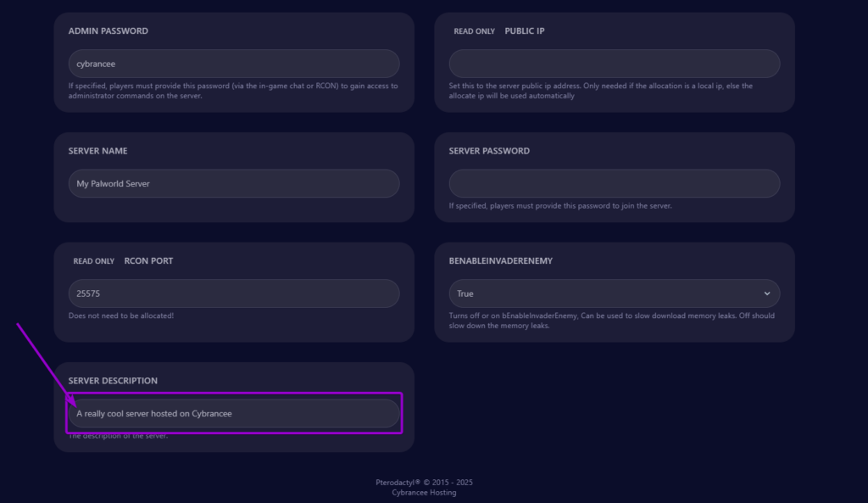The width and height of the screenshot is (868, 503).
Task: Click the server password join help text
Action: [560, 205]
